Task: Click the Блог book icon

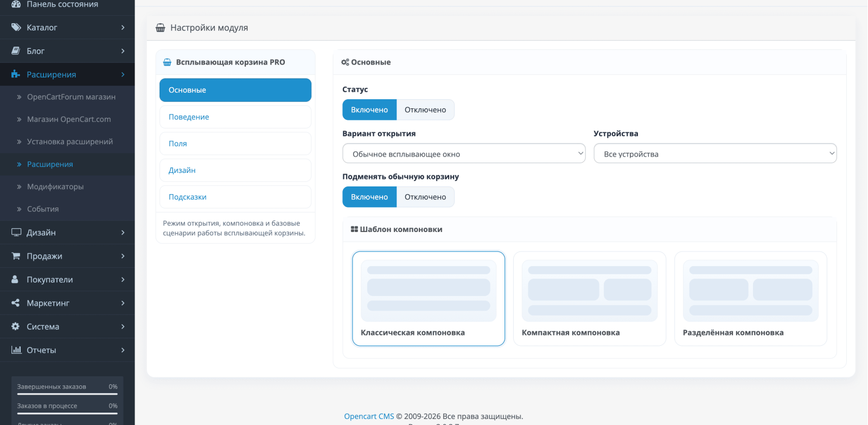Action: [16, 51]
